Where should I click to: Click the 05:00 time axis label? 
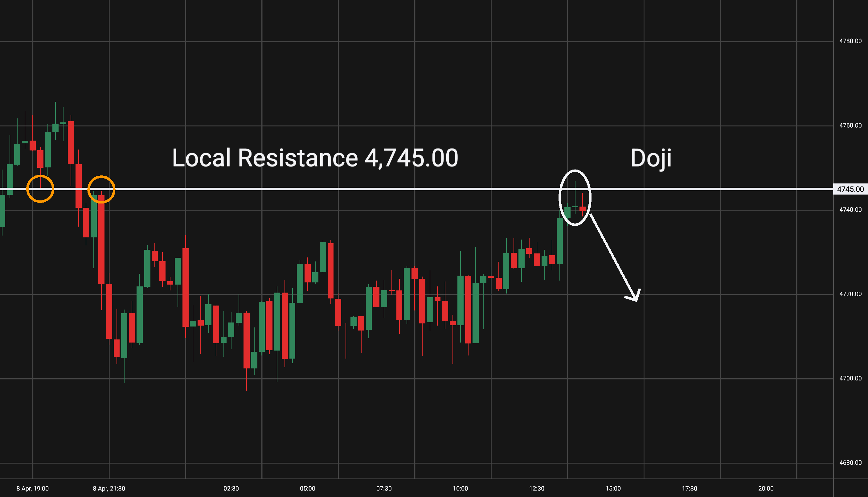[x=307, y=488]
